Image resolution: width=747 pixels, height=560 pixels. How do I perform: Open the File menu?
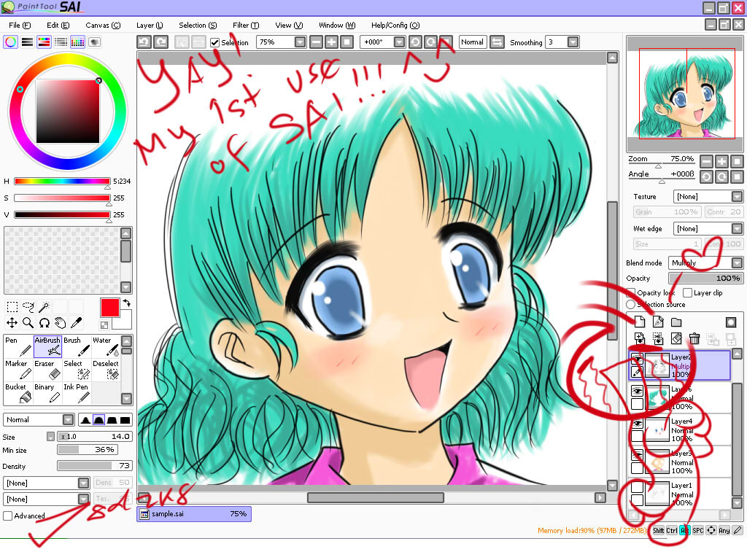[x=20, y=26]
